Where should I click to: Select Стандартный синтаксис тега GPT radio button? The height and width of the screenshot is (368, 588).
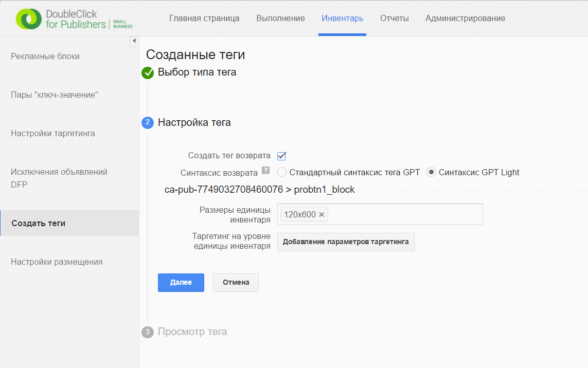click(x=281, y=172)
